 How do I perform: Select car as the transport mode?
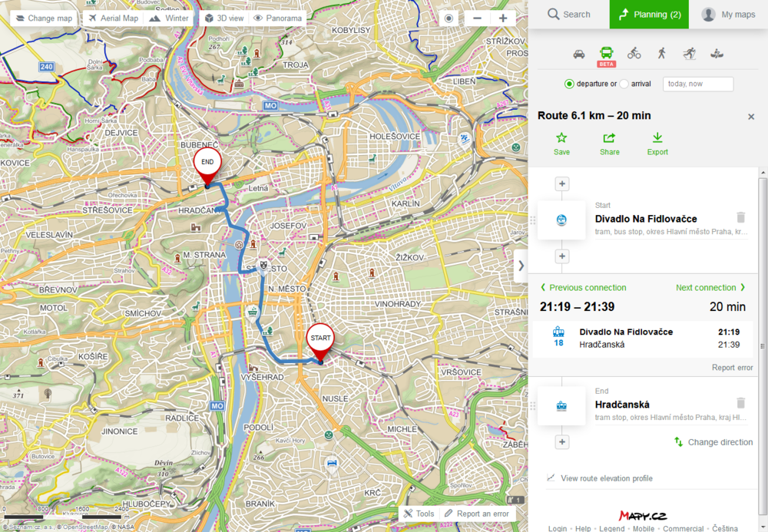[579, 53]
